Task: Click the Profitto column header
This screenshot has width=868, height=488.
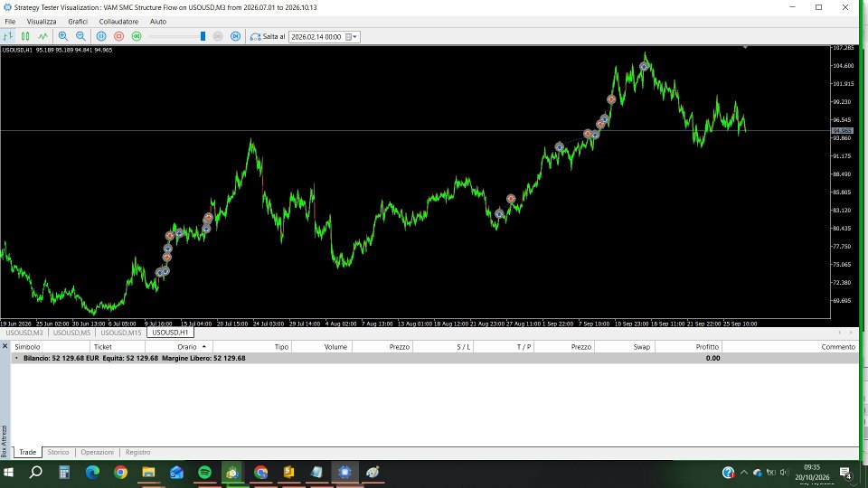Action: click(689, 347)
